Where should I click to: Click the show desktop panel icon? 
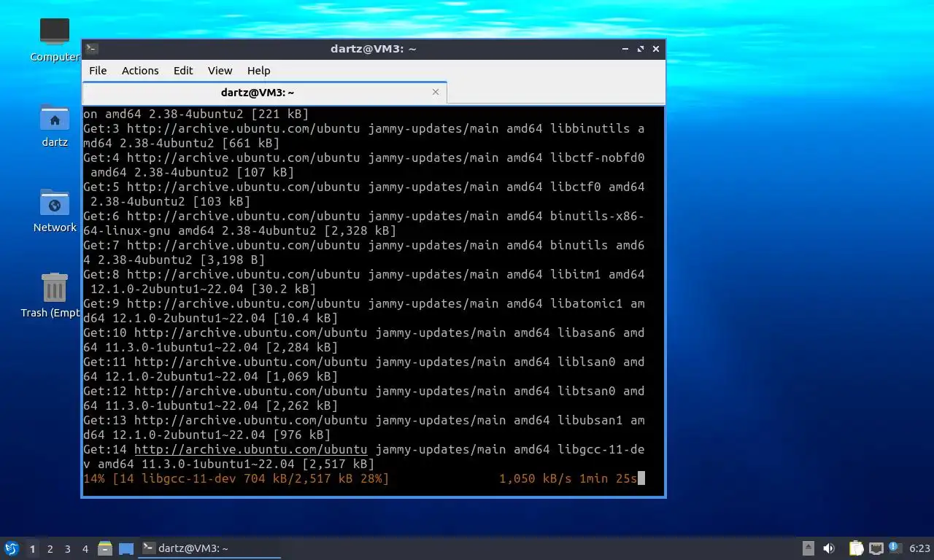126,548
